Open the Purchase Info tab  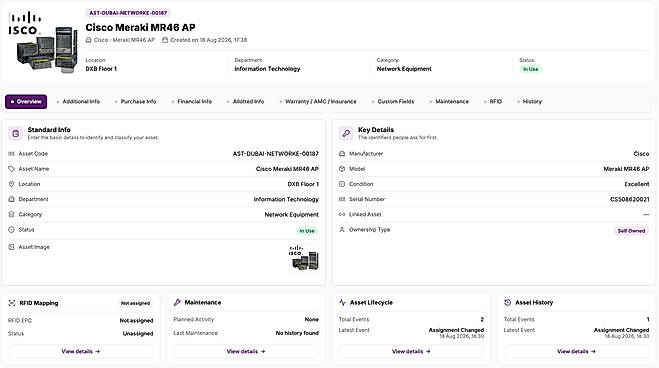136,102
